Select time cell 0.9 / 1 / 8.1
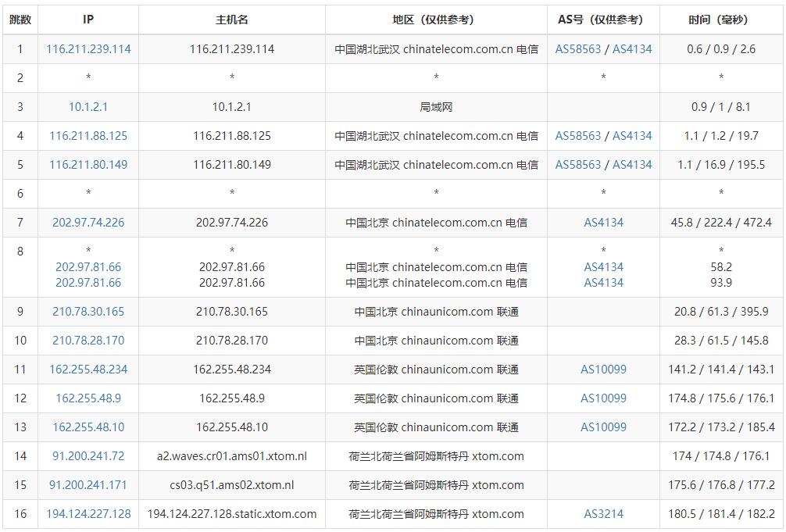Screen dimensions: 786x532 (x=721, y=107)
